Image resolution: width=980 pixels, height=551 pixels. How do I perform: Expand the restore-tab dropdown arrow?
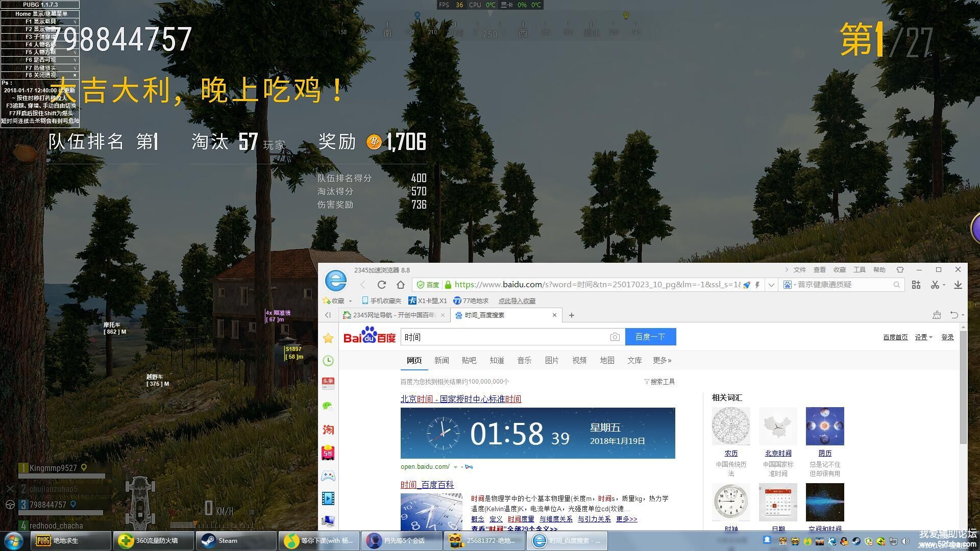tap(963, 315)
